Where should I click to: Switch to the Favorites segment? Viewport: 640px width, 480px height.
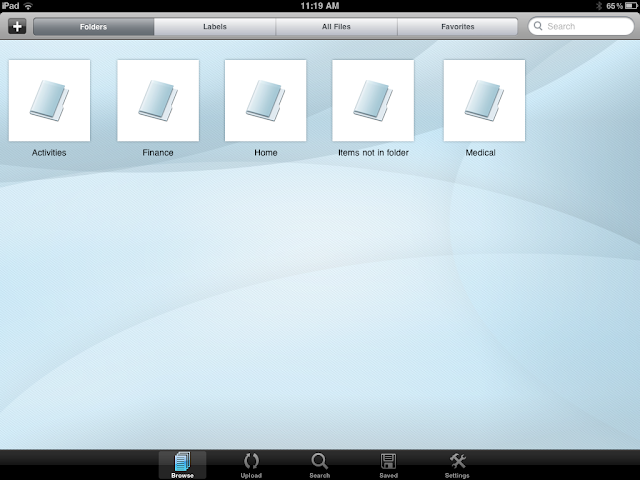tap(458, 27)
